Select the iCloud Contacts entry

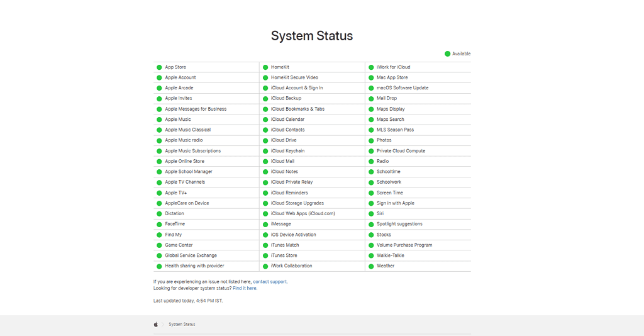288,130
